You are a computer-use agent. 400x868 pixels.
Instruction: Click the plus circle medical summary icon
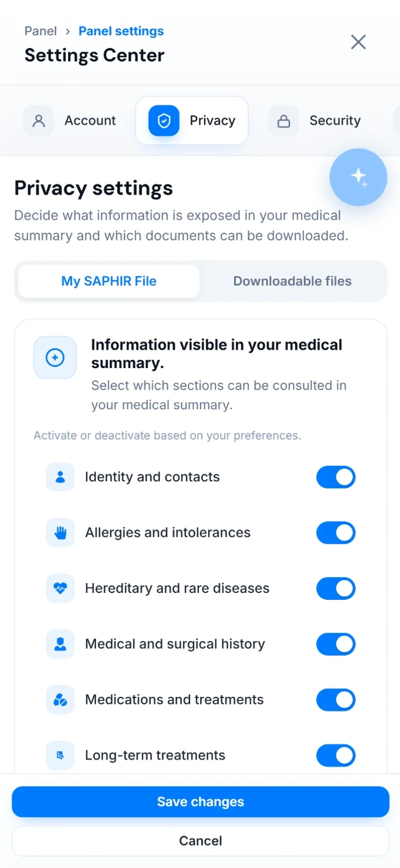(55, 358)
